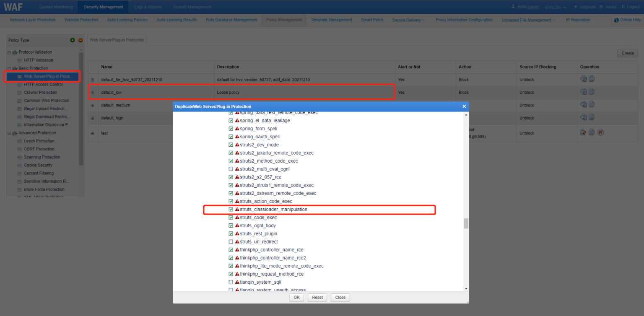Delete the test policy with red X icon
The width and height of the screenshot is (644, 316).
pyautogui.click(x=600, y=132)
